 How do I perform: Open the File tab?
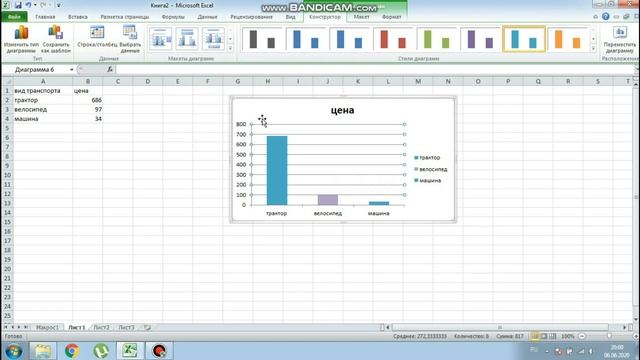coord(14,17)
